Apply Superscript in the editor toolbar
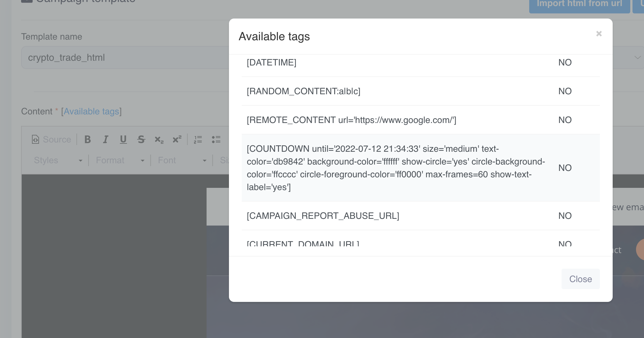644x338 pixels. tap(177, 139)
